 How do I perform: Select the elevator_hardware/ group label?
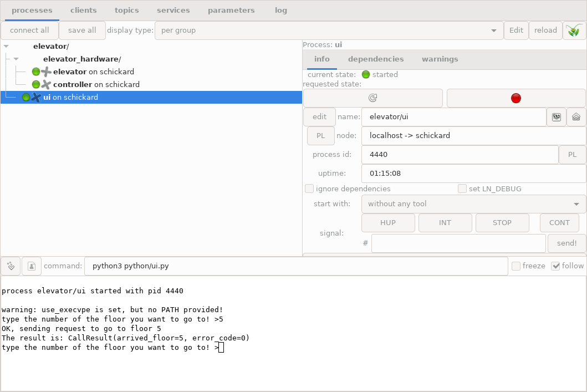(82, 59)
